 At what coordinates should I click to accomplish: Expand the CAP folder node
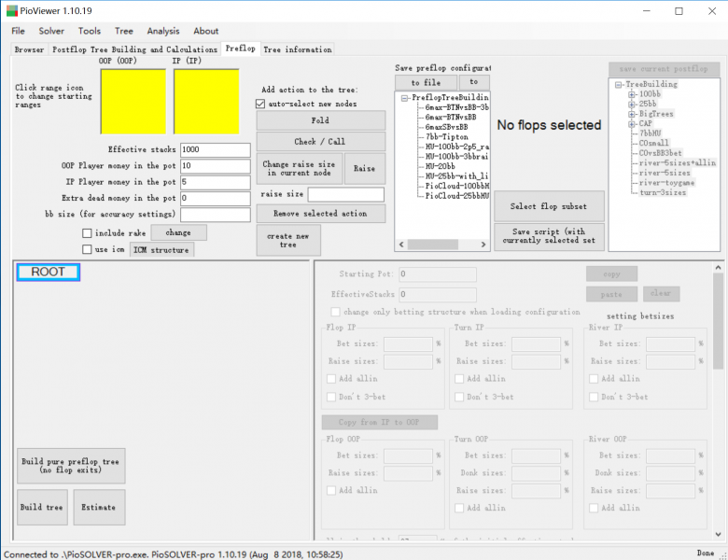click(x=632, y=124)
